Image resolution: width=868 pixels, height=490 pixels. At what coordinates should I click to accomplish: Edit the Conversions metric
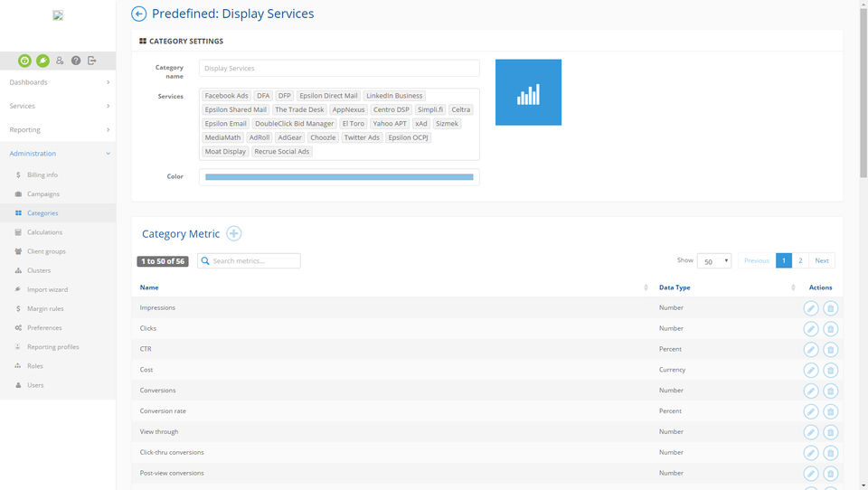click(x=810, y=391)
